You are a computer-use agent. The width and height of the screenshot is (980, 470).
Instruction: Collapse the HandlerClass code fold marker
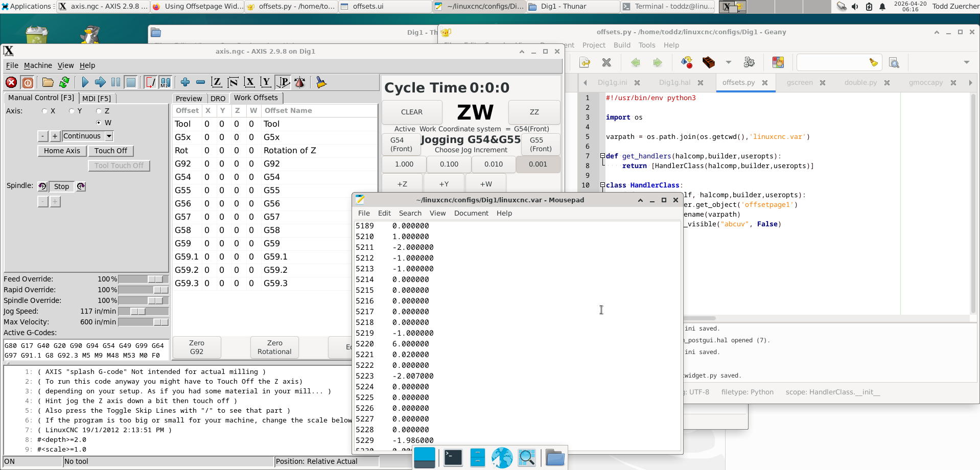point(602,185)
